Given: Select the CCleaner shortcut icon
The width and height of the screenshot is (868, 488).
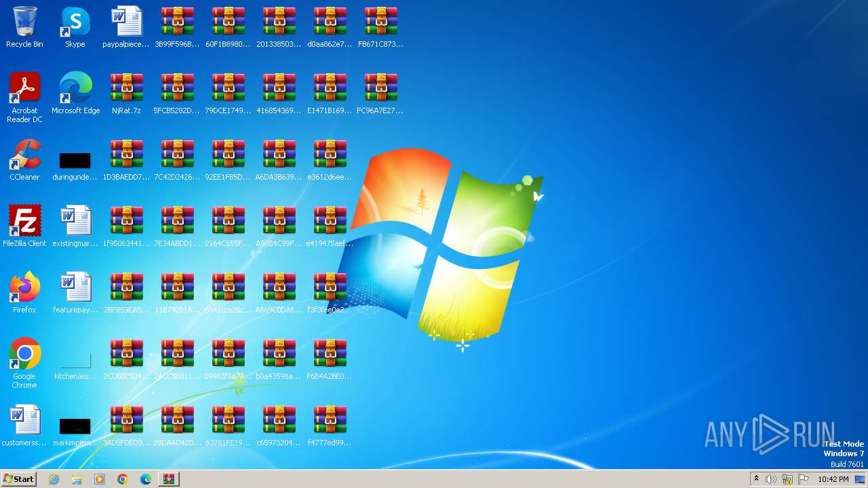Looking at the screenshot, I should point(24,160).
